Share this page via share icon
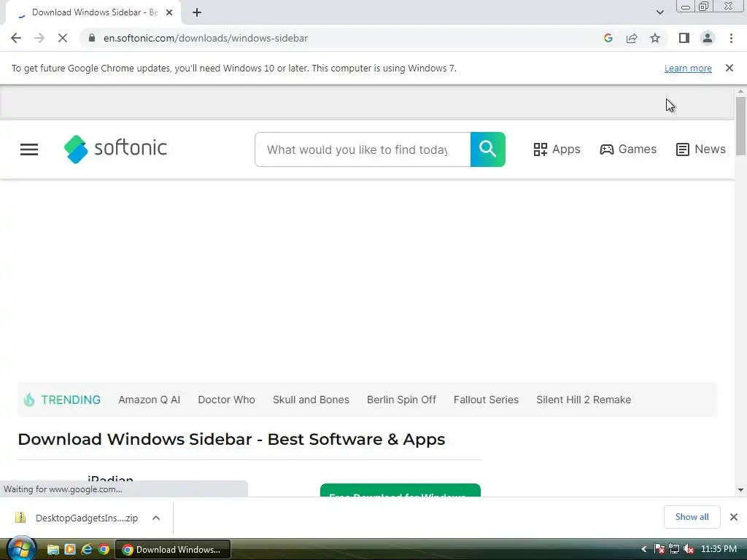The width and height of the screenshot is (747, 560). (632, 38)
